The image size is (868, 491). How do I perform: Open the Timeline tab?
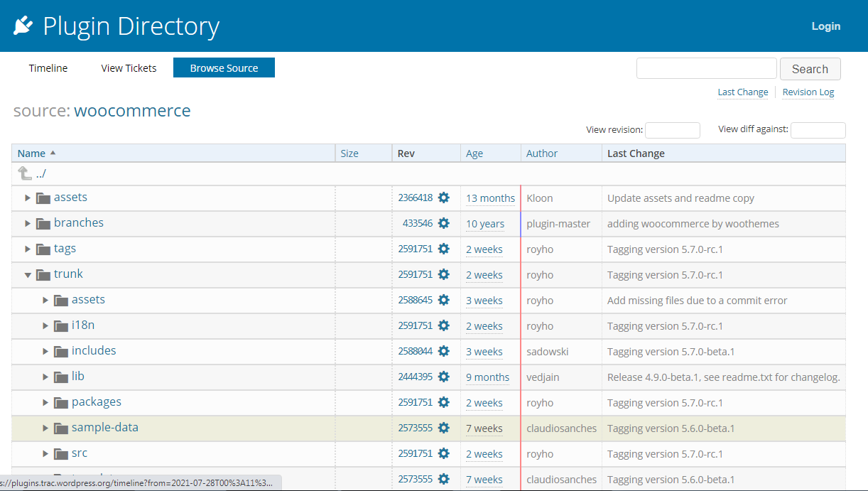pos(48,68)
